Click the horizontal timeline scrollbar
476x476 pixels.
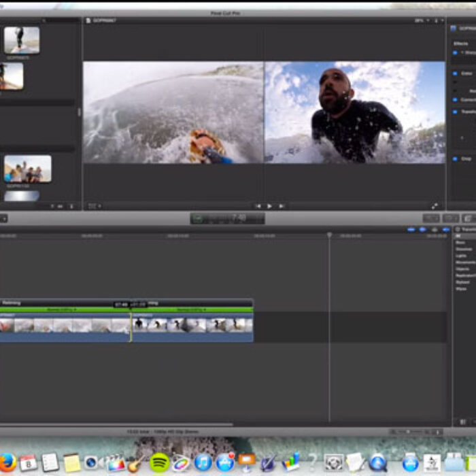[x=116, y=425]
